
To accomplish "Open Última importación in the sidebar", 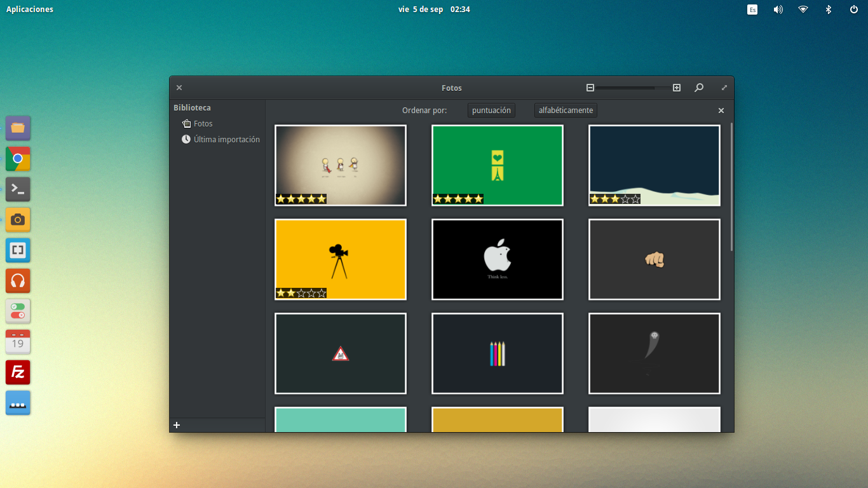I will (x=220, y=139).
